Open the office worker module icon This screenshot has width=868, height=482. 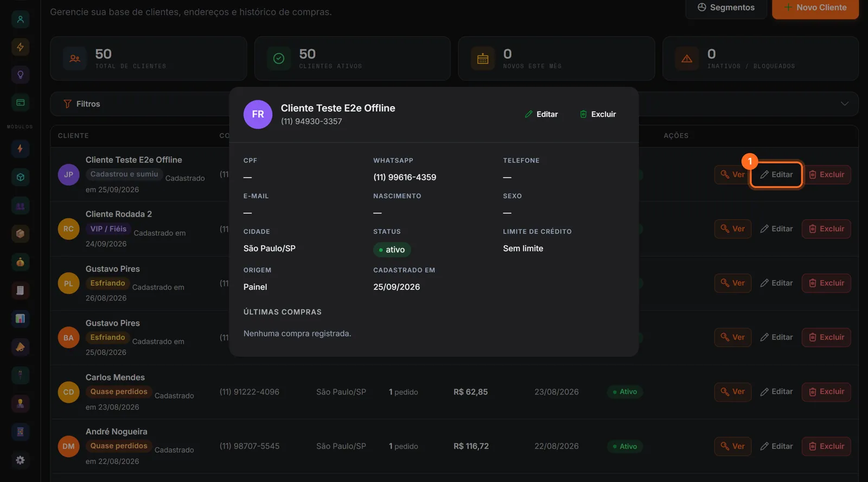point(20,403)
